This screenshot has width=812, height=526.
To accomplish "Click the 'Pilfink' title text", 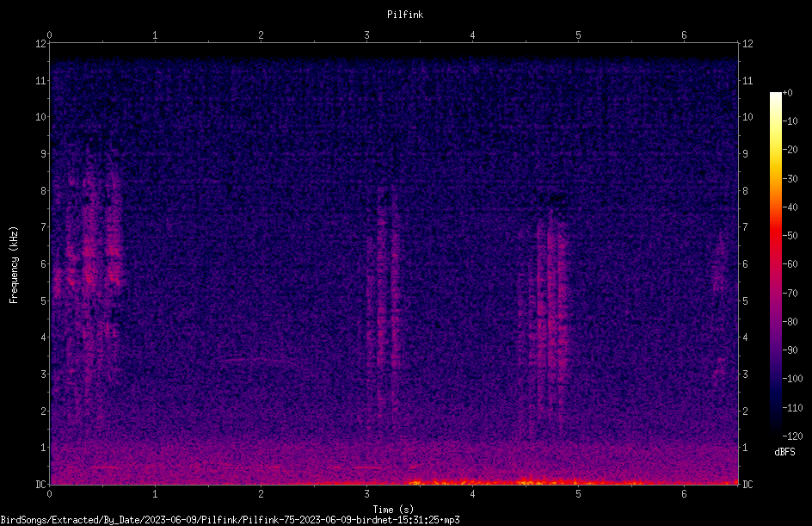I will click(405, 15).
